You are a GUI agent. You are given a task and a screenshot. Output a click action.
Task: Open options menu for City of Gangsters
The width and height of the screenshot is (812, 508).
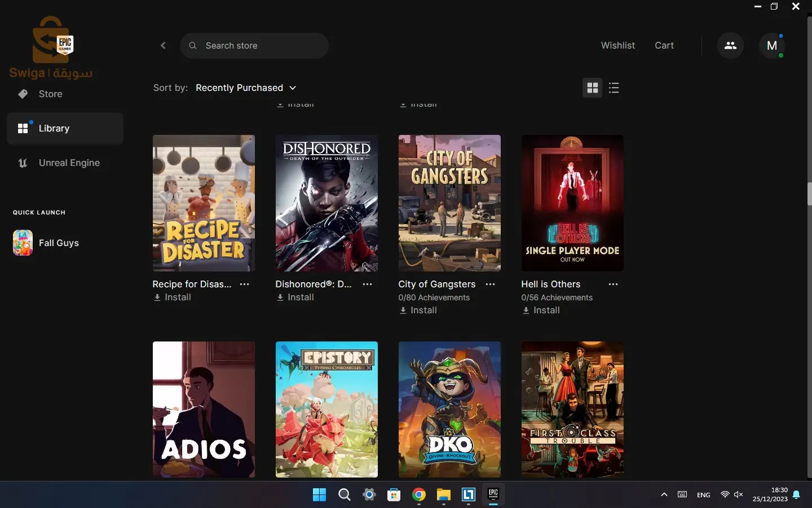(491, 284)
